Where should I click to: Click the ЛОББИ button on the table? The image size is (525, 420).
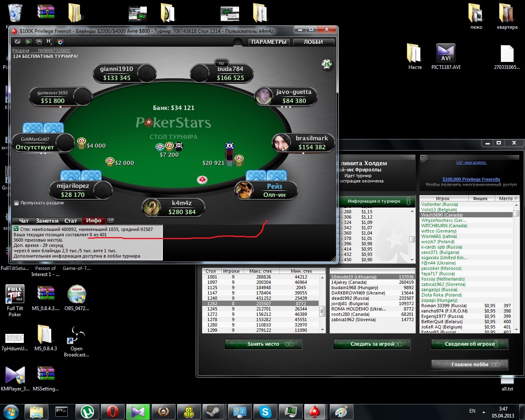point(313,42)
